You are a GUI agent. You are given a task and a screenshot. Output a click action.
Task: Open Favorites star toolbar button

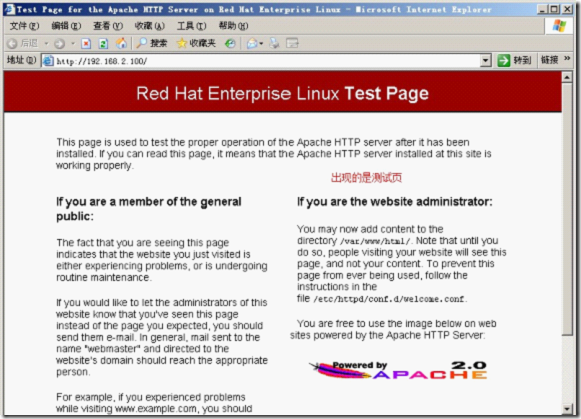tap(196, 43)
